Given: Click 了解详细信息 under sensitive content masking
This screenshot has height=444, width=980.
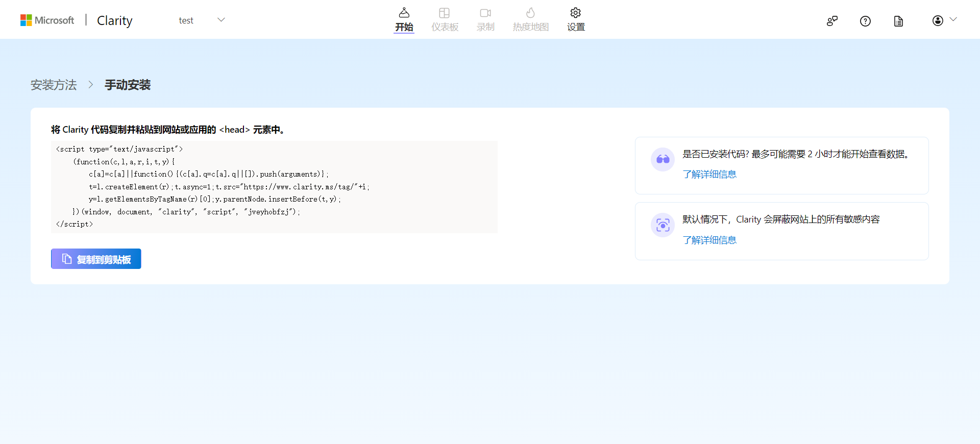Looking at the screenshot, I should 709,240.
